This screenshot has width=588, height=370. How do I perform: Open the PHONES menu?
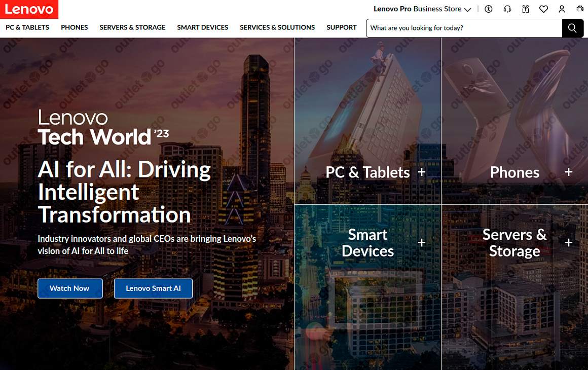(74, 27)
